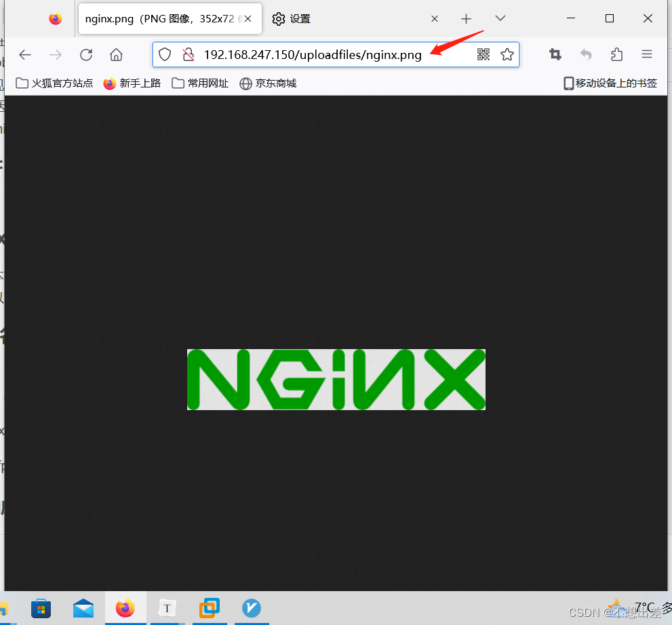The width and height of the screenshot is (672, 625).
Task: Open 移动设备上的书签 folder
Action: pos(610,83)
